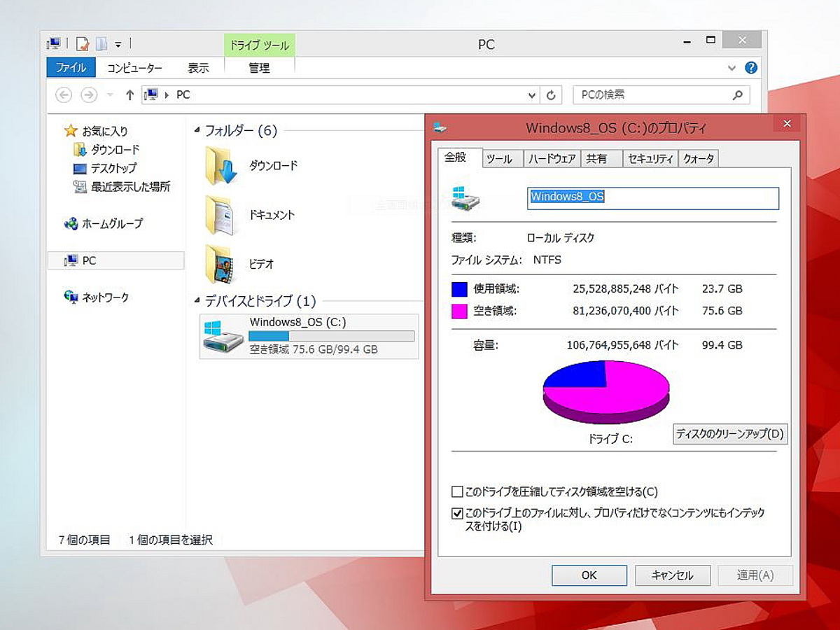840x630 pixels.
Task: Uncheck the content indexing checkbox
Action: [x=457, y=513]
